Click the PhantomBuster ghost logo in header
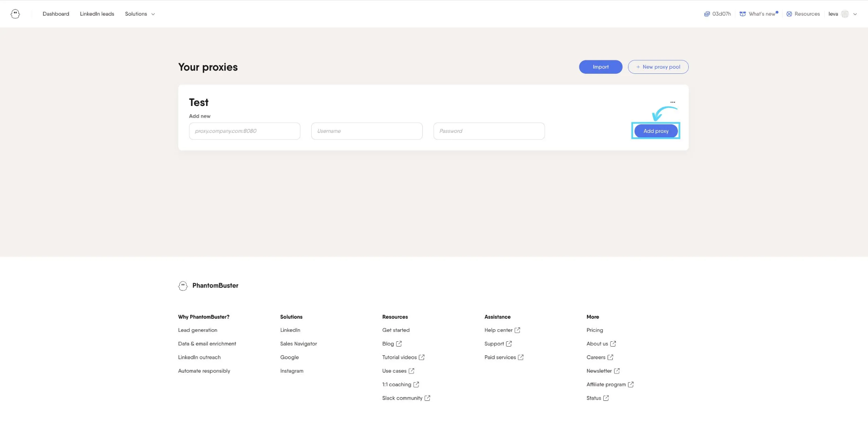This screenshot has height=423, width=868. (15, 14)
